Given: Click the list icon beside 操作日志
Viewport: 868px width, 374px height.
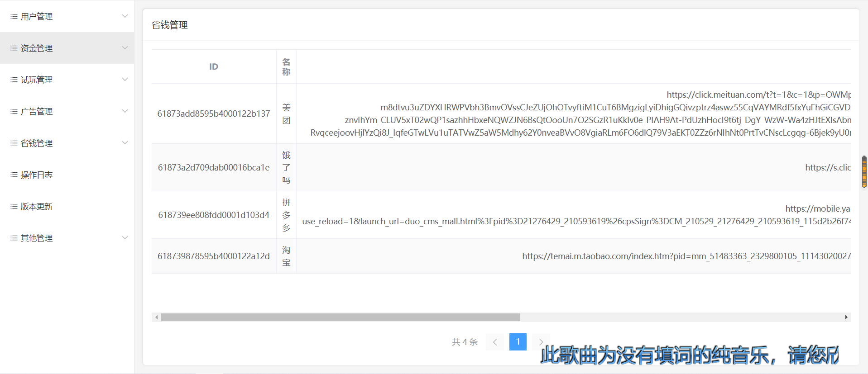Looking at the screenshot, I should click(14, 175).
